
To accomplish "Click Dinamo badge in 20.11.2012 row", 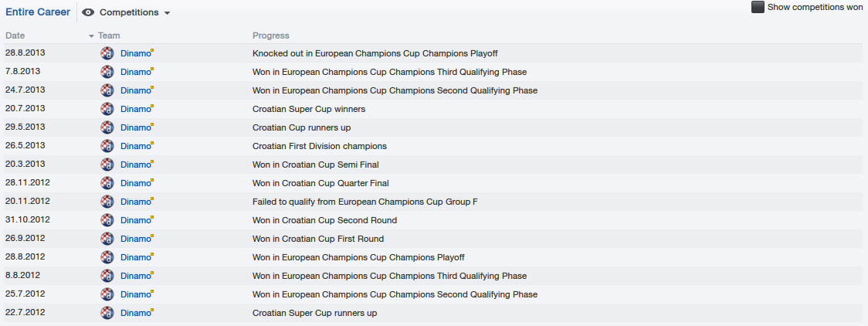I will pos(107,202).
